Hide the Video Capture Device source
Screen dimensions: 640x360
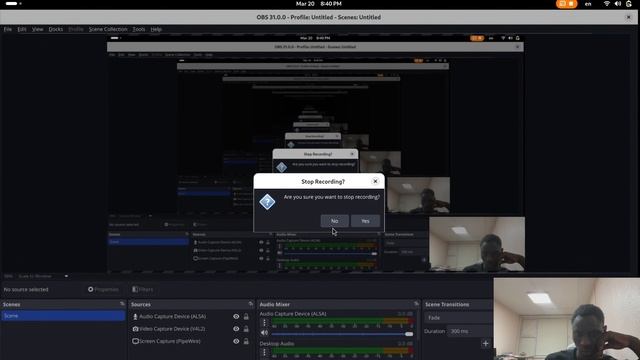coord(236,329)
